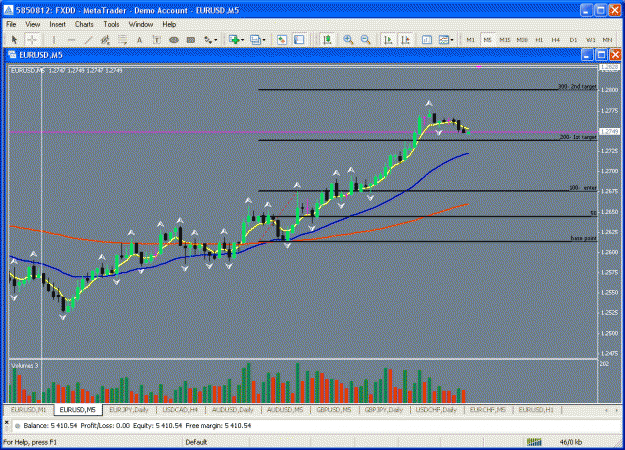Choose the Horizontal Line drawing tool

(71, 40)
